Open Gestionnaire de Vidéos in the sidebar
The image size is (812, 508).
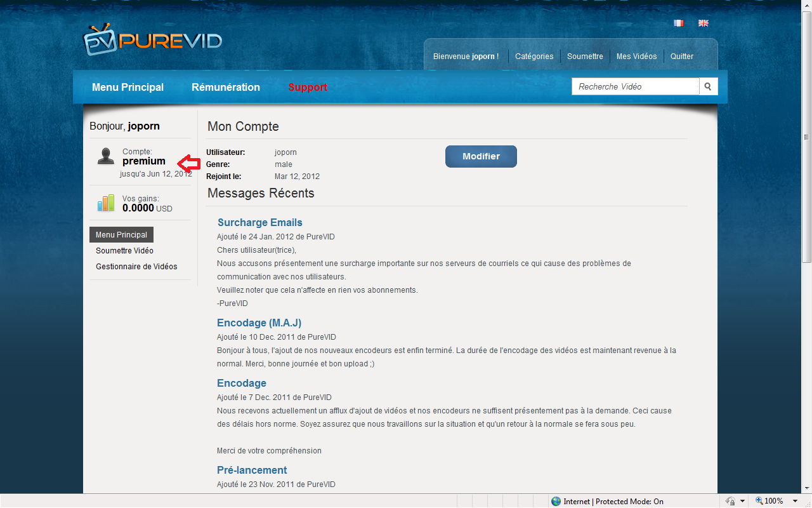[x=136, y=267]
